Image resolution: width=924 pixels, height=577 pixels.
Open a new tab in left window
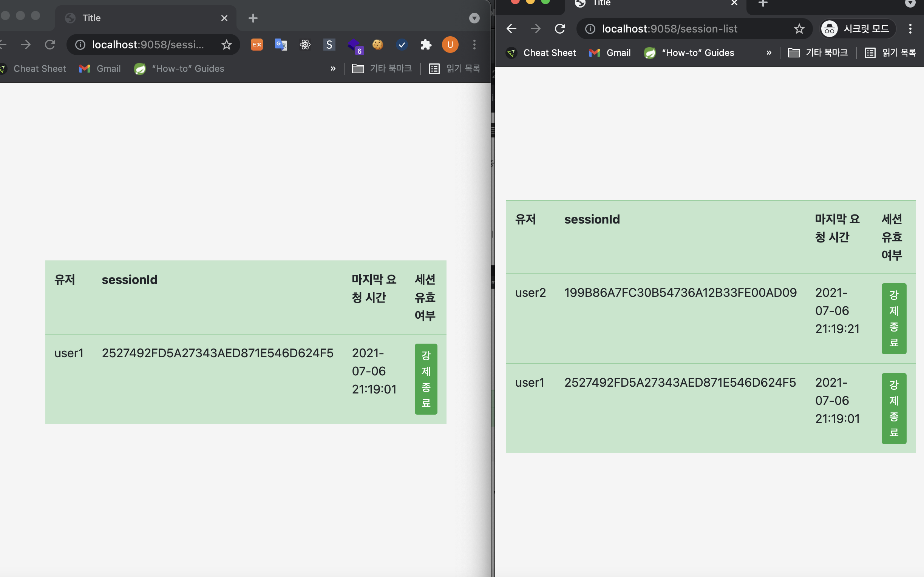coord(253,18)
